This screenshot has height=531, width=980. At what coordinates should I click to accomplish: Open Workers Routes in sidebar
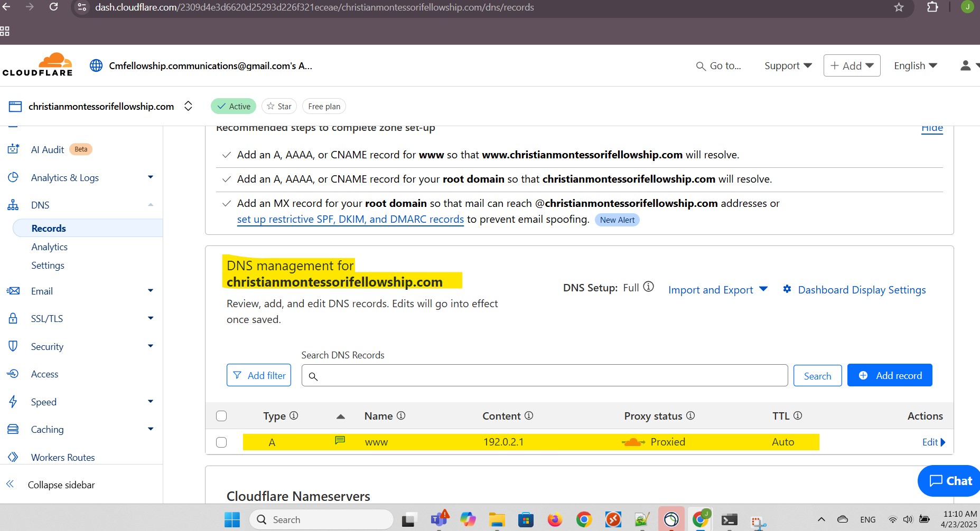(63, 457)
